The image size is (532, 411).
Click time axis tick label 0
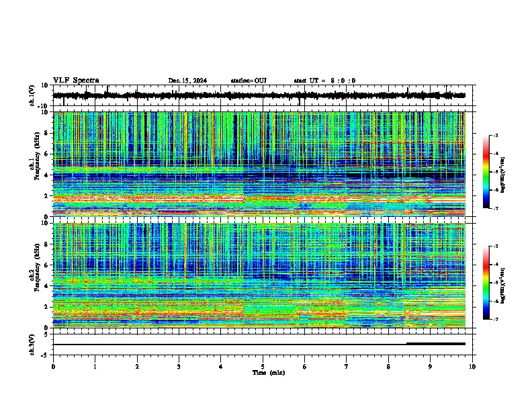(x=53, y=367)
